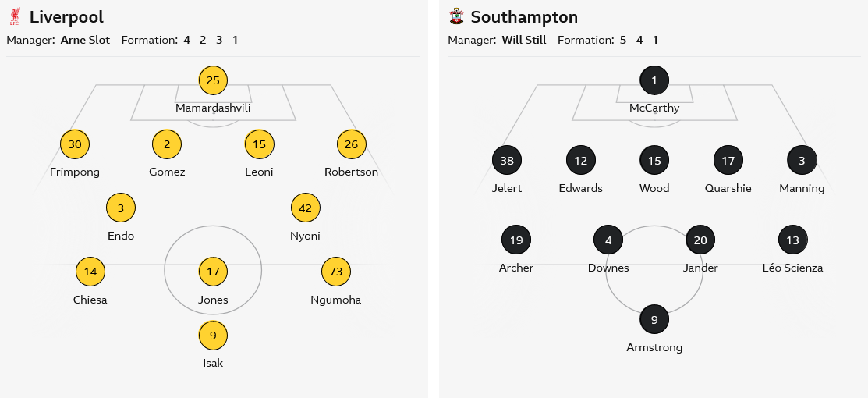Select Armstrong's number 9 black circle
The image size is (868, 398).
point(654,319)
